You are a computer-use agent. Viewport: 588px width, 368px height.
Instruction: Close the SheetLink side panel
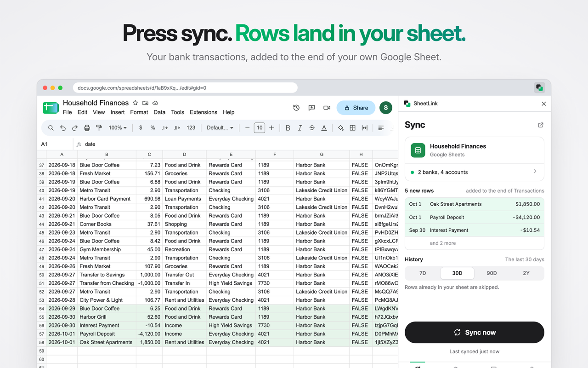pos(544,103)
